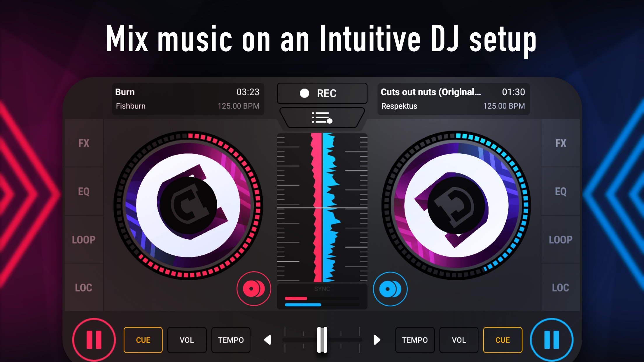Open the left deck LOOP panel
Screen dimensions: 644x362
[x=84, y=240]
